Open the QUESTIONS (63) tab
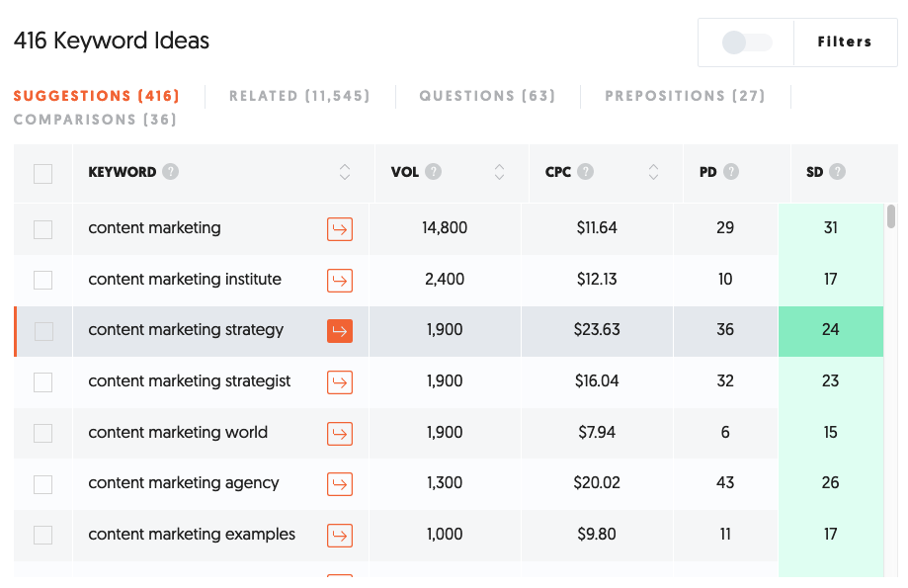The image size is (908, 588). pyautogui.click(x=487, y=96)
